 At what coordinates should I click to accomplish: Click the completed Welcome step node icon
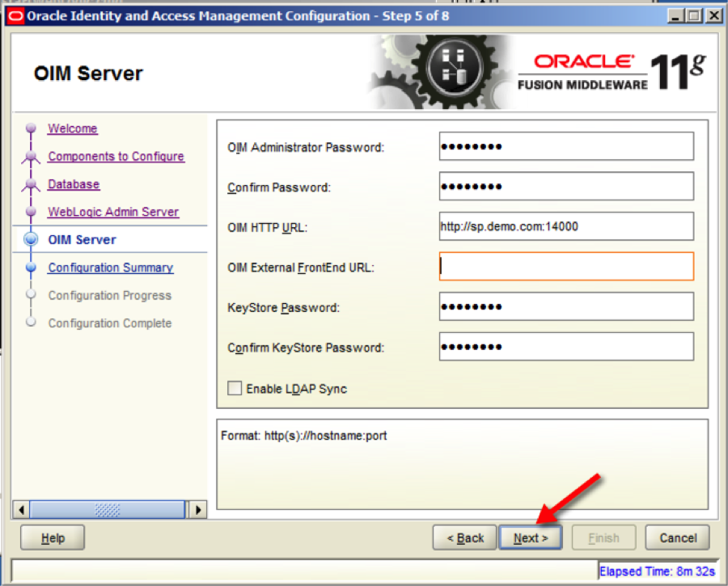(30, 128)
